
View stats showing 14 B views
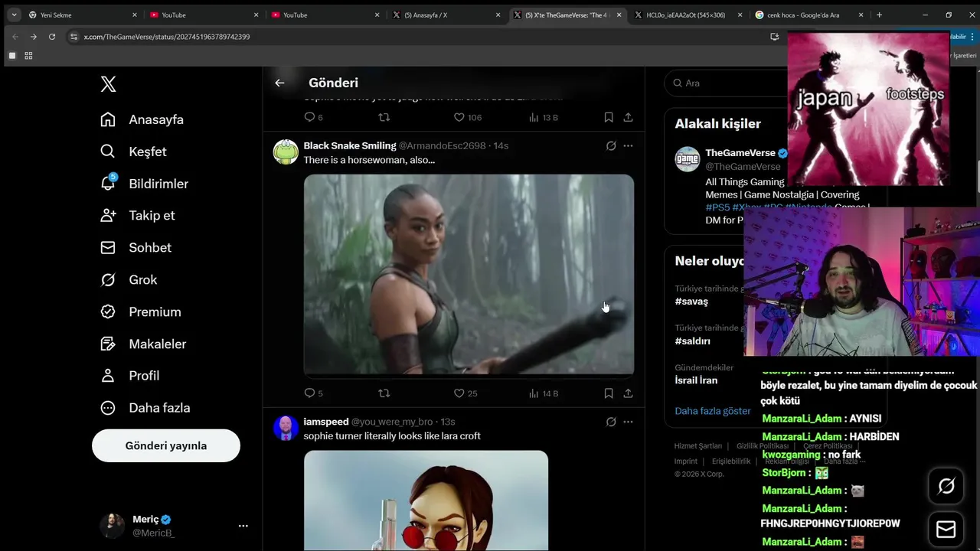544,393
